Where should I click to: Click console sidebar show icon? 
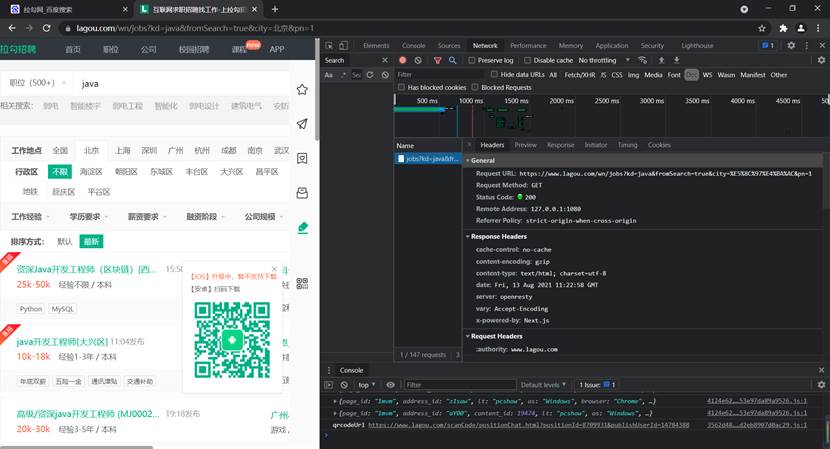pyautogui.click(x=329, y=385)
